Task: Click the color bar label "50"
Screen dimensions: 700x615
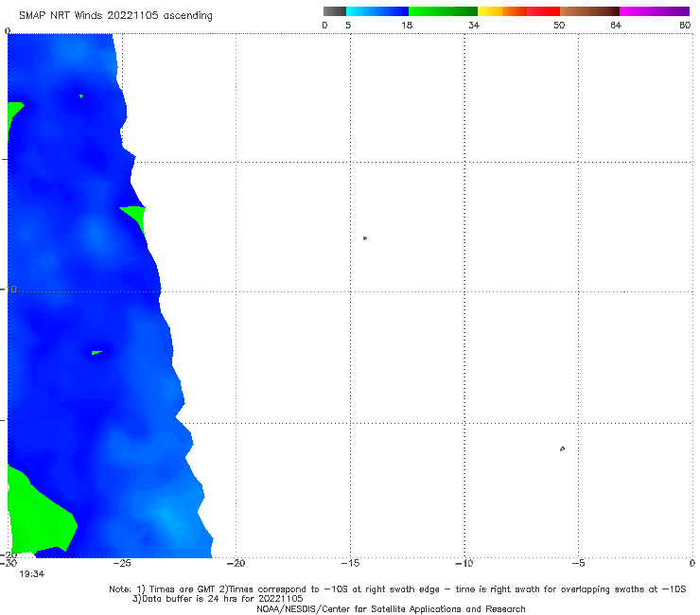Action: click(x=559, y=25)
